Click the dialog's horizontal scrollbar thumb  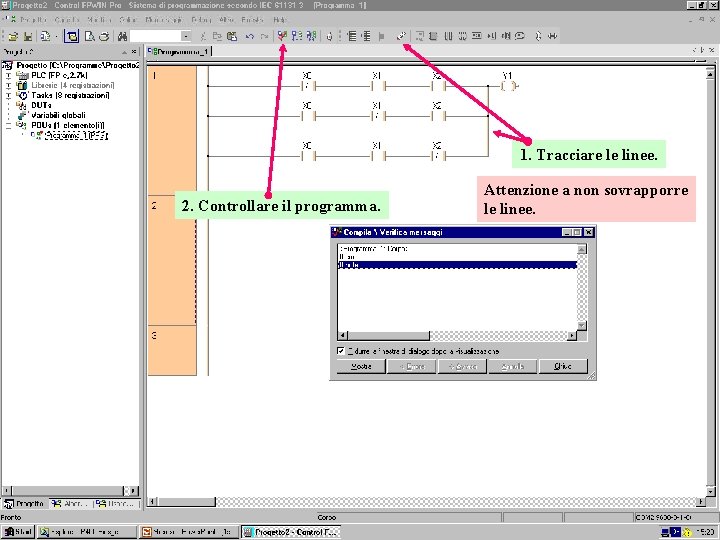(389, 336)
